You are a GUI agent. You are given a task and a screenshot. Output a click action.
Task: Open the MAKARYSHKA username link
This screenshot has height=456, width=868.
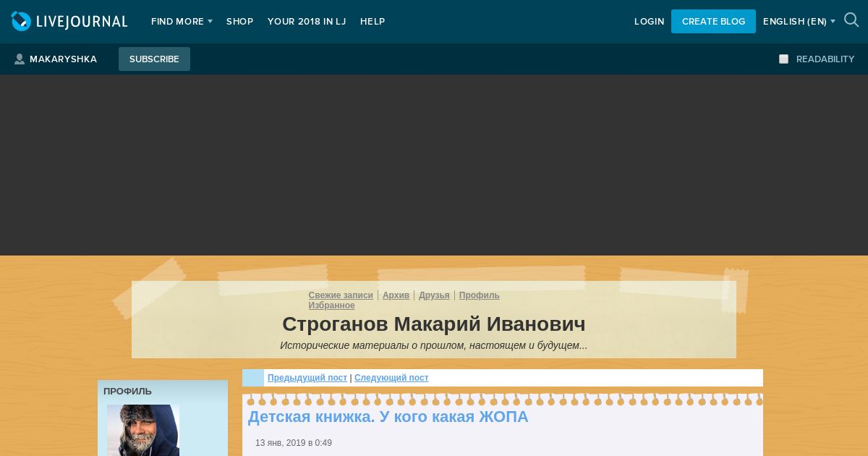tap(63, 59)
